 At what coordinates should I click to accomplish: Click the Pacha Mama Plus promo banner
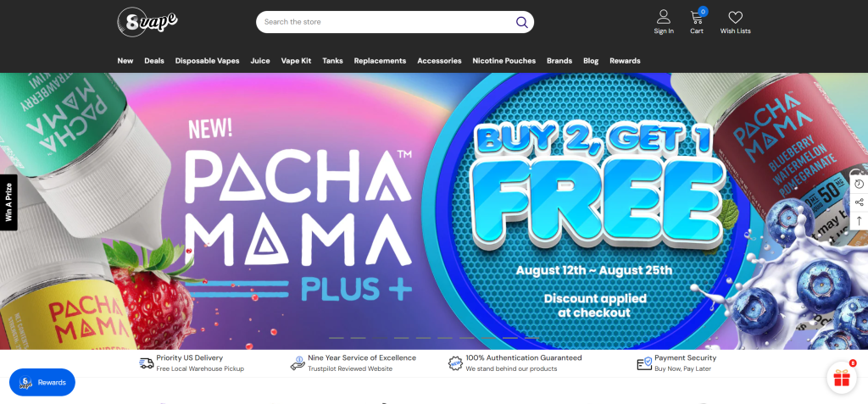coord(434,211)
